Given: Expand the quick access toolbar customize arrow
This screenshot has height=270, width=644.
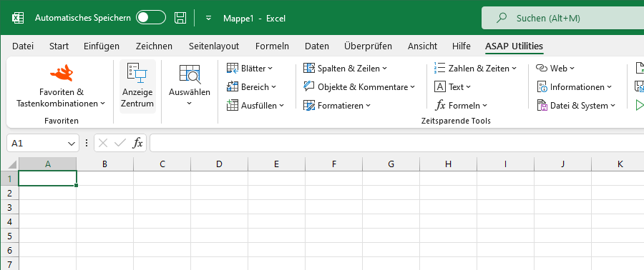Looking at the screenshot, I should (209, 18).
